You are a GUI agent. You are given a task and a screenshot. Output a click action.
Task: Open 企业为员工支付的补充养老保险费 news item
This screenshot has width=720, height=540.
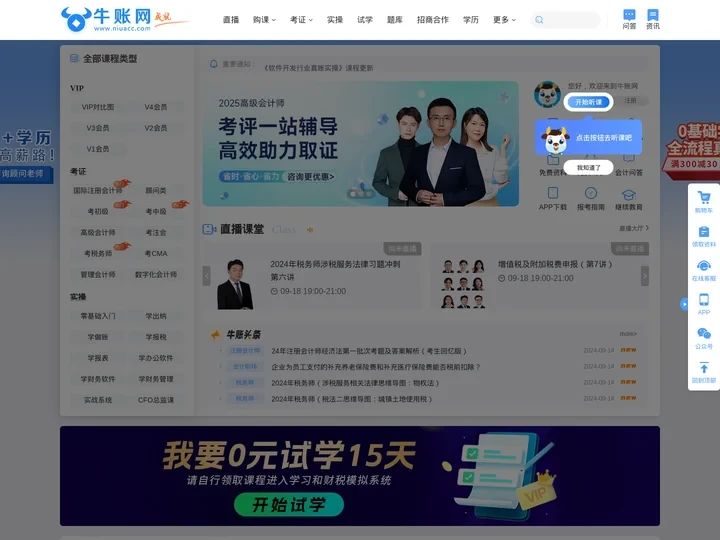pos(376,367)
